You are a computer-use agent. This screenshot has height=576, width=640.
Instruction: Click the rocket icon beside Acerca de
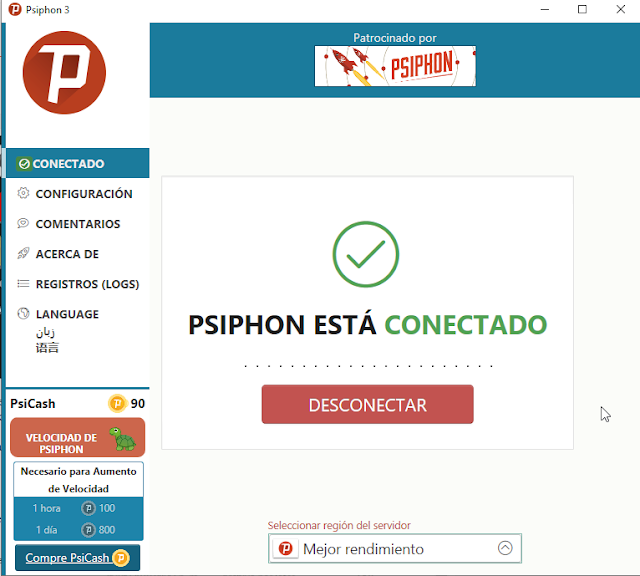point(23,254)
